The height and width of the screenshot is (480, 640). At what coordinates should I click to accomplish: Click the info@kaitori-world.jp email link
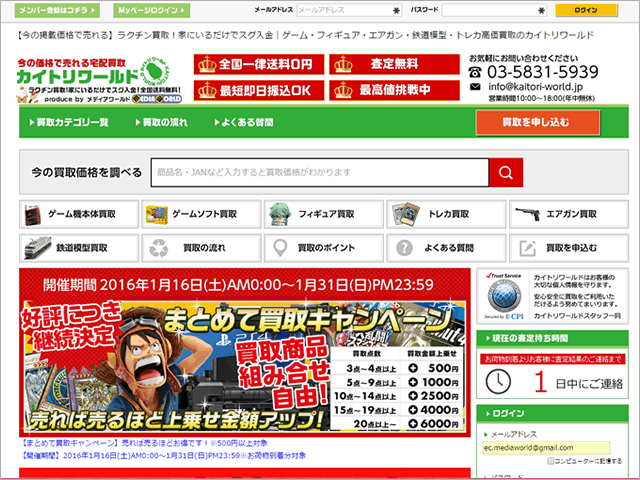[536, 87]
